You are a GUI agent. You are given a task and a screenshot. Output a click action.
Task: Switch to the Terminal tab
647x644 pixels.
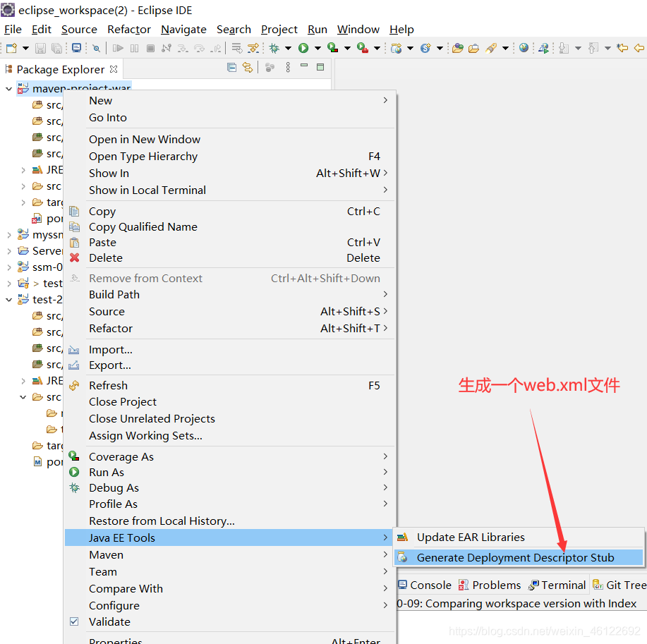[x=557, y=585]
